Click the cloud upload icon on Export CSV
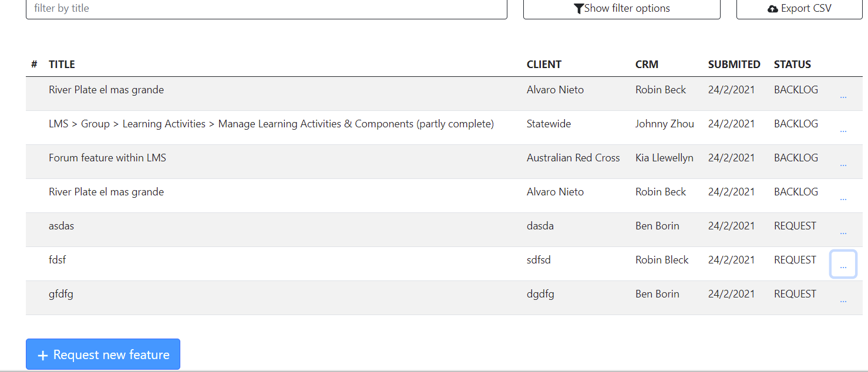868x372 pixels. (x=773, y=8)
